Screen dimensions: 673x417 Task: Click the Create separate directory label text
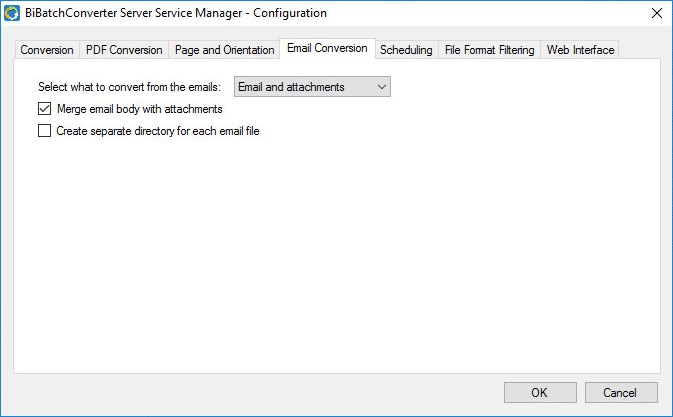click(158, 130)
